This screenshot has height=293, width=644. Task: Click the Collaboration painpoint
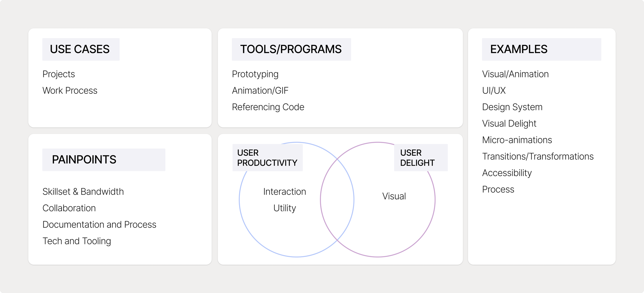tap(69, 208)
